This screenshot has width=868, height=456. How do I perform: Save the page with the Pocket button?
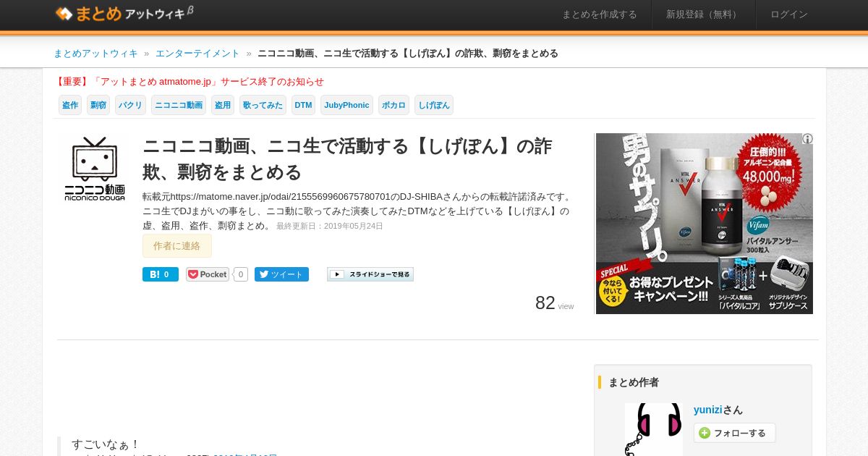point(208,274)
